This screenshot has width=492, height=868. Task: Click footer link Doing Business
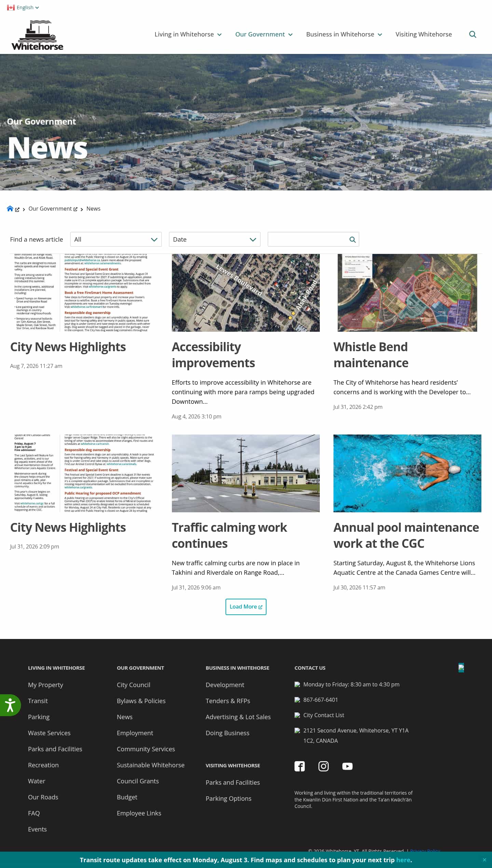tap(228, 733)
